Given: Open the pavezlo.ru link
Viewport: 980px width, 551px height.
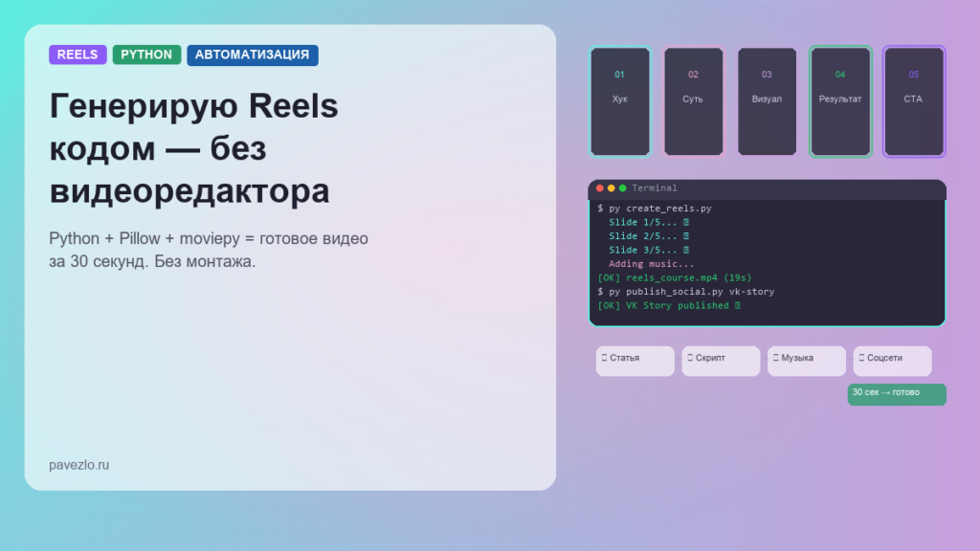Looking at the screenshot, I should coord(78,465).
